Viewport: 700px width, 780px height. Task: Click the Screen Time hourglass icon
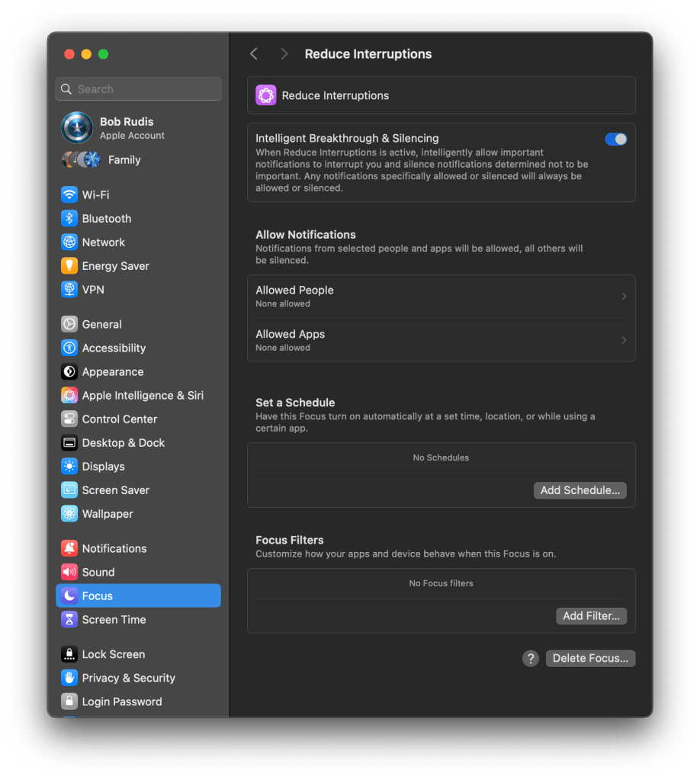69,619
